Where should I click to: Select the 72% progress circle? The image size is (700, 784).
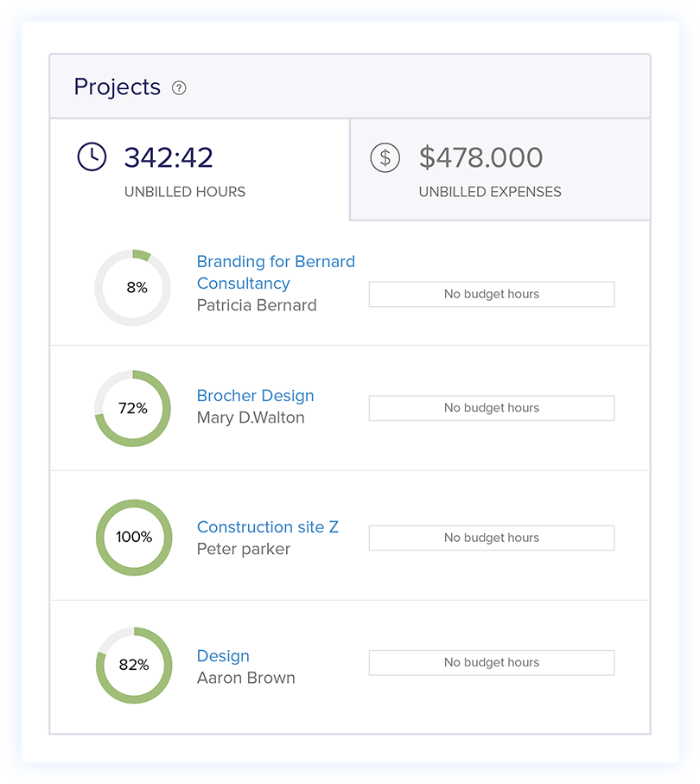pos(132,408)
